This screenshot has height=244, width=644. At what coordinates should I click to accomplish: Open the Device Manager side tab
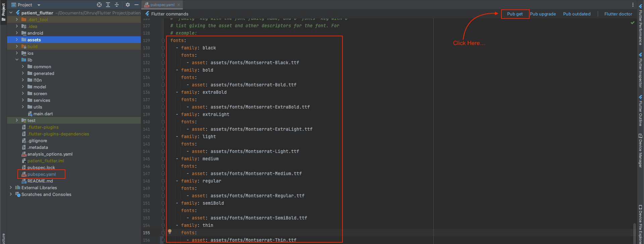coord(640,151)
